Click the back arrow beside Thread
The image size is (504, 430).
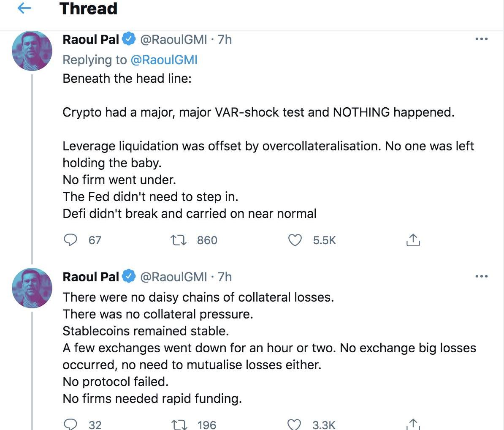click(25, 9)
